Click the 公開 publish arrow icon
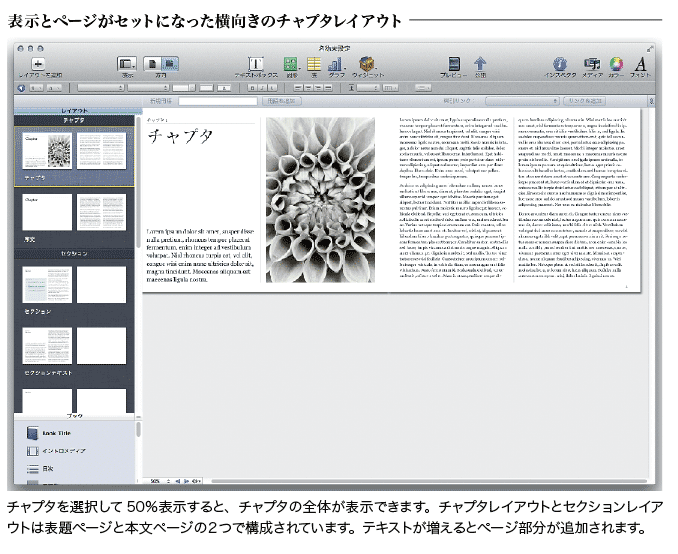 (480, 64)
